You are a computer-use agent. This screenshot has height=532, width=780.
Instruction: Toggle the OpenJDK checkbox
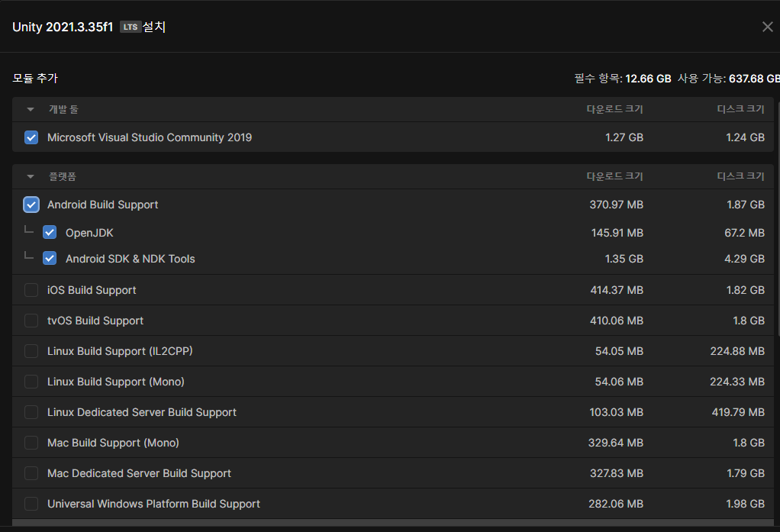click(x=50, y=232)
